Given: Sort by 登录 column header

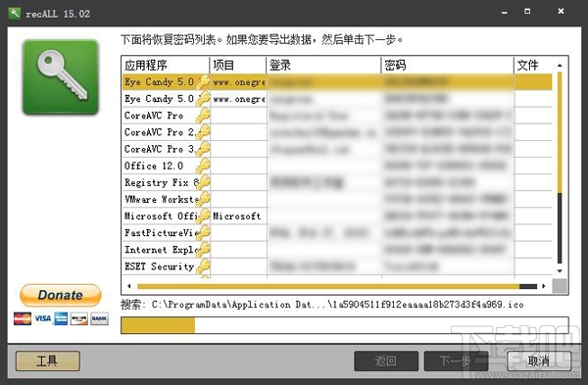Looking at the screenshot, I should pyautogui.click(x=323, y=66).
